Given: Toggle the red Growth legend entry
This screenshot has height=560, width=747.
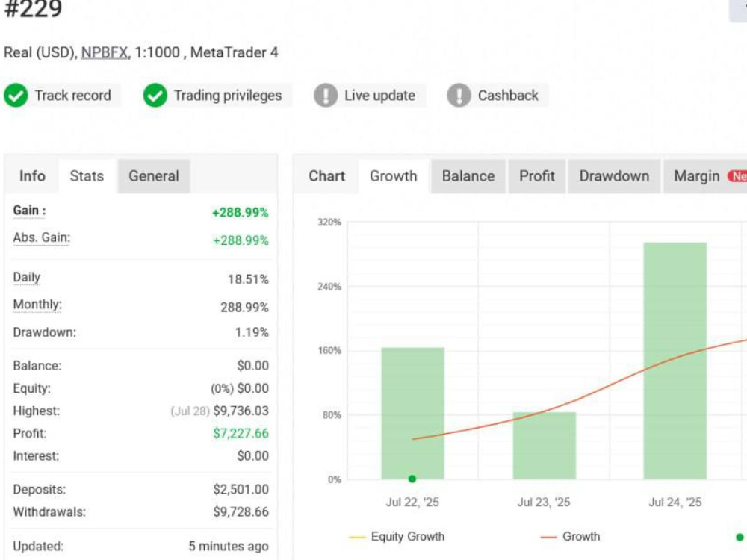Looking at the screenshot, I should click(570, 537).
